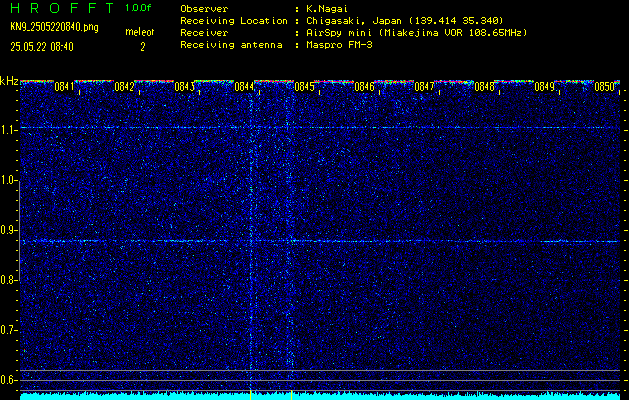Click the 1.1 frequency axis label
Image resolution: width=629 pixels, height=400 pixels.
tap(8, 130)
